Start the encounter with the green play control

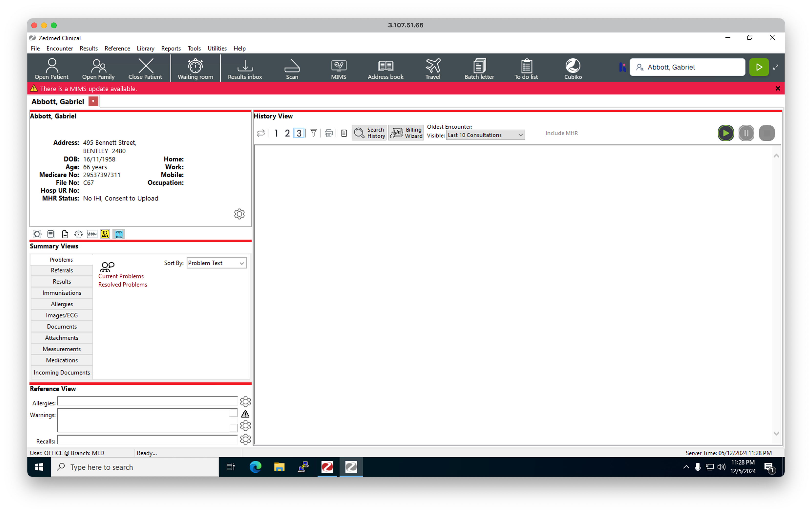(726, 133)
